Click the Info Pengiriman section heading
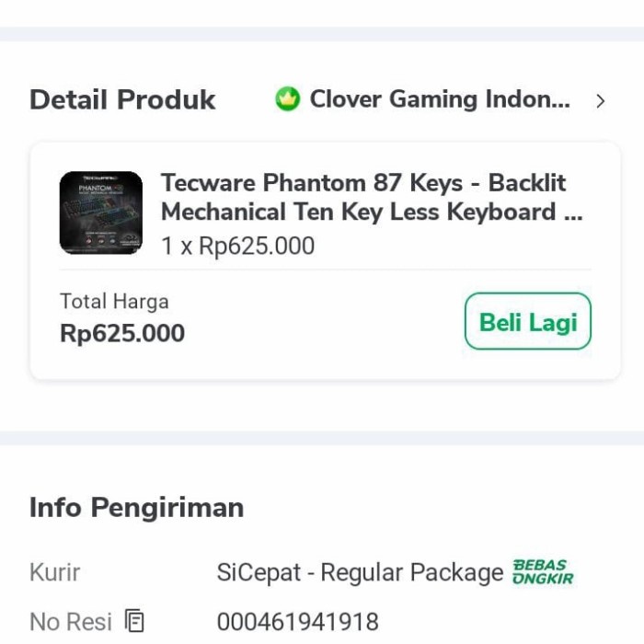This screenshot has width=644, height=644. [x=137, y=508]
